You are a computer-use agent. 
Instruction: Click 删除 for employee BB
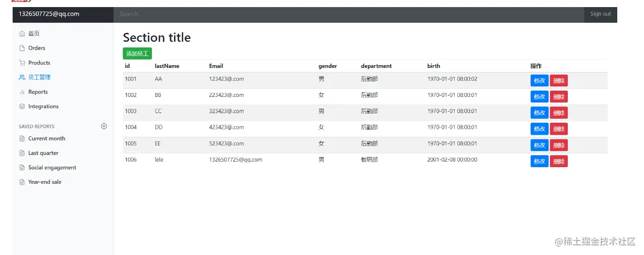pyautogui.click(x=559, y=97)
